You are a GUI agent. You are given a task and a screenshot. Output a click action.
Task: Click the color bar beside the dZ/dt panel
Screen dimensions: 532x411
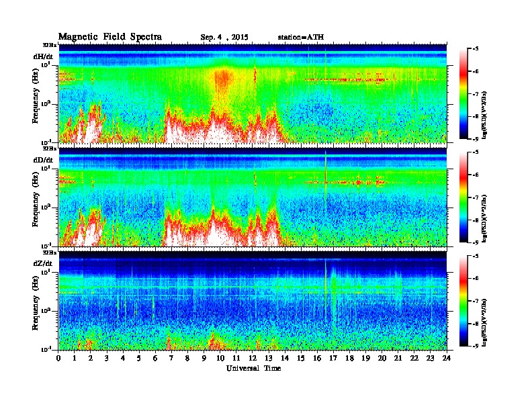click(x=463, y=301)
